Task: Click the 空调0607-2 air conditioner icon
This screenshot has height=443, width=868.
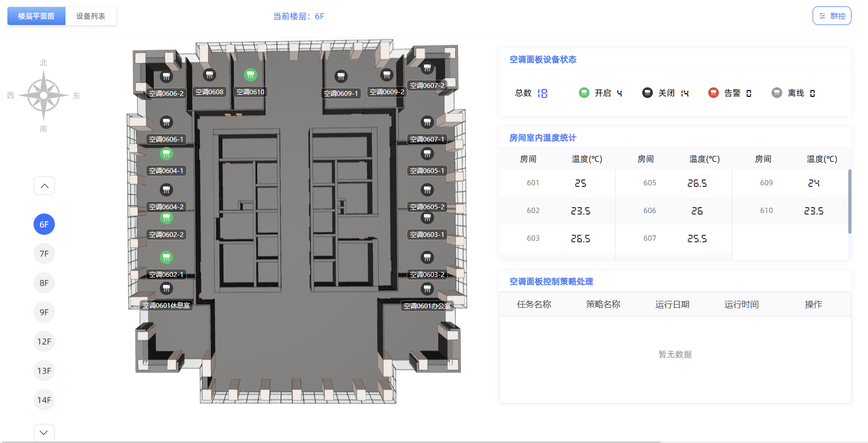Action: click(427, 68)
